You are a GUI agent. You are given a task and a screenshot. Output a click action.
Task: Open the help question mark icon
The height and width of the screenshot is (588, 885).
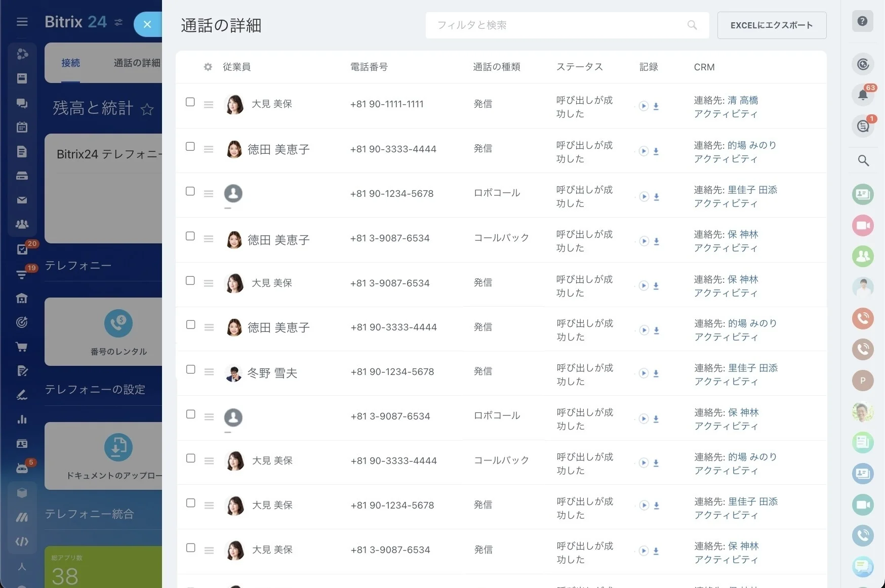tap(863, 21)
